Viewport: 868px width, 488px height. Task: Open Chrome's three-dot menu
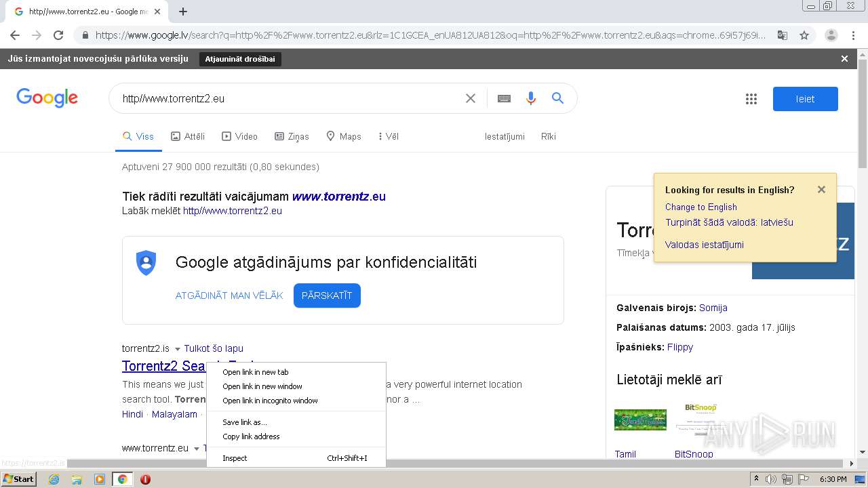[x=853, y=35]
